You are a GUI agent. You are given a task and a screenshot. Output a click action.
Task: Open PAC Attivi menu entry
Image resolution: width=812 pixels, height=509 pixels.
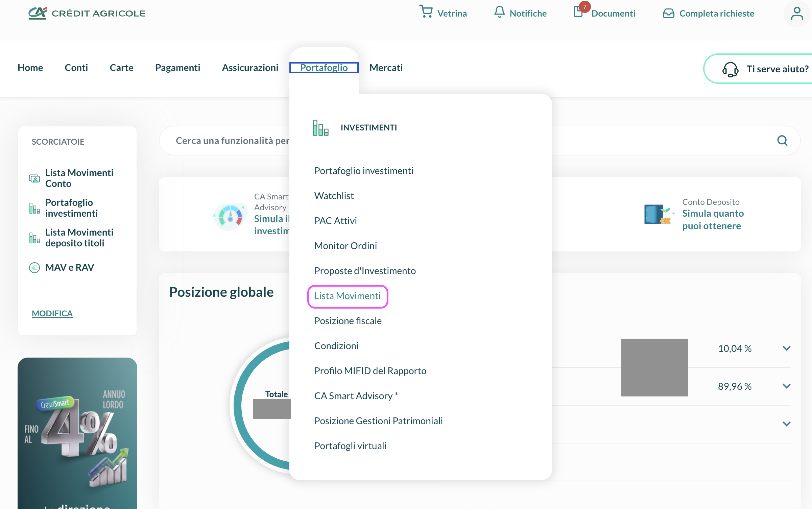[x=335, y=221]
